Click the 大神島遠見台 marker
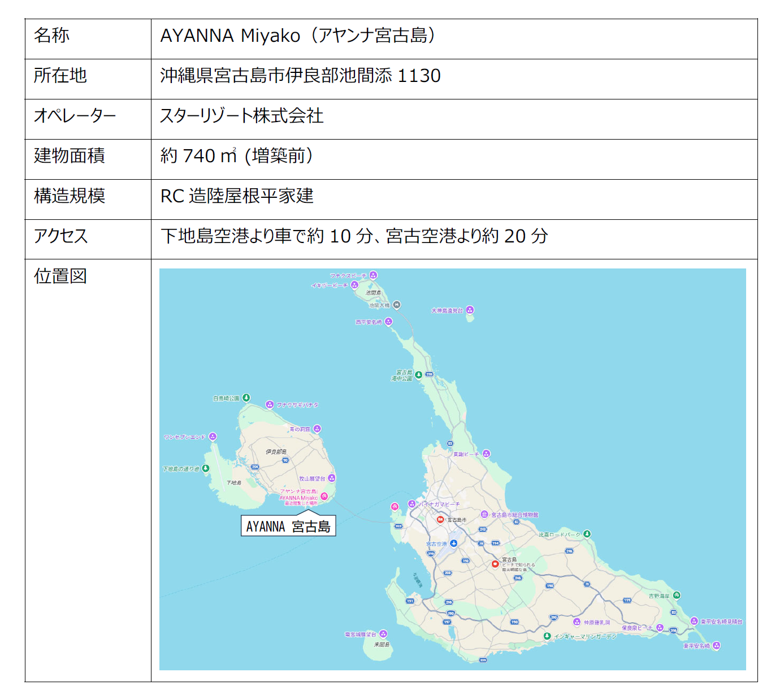The image size is (784, 698). point(470,310)
